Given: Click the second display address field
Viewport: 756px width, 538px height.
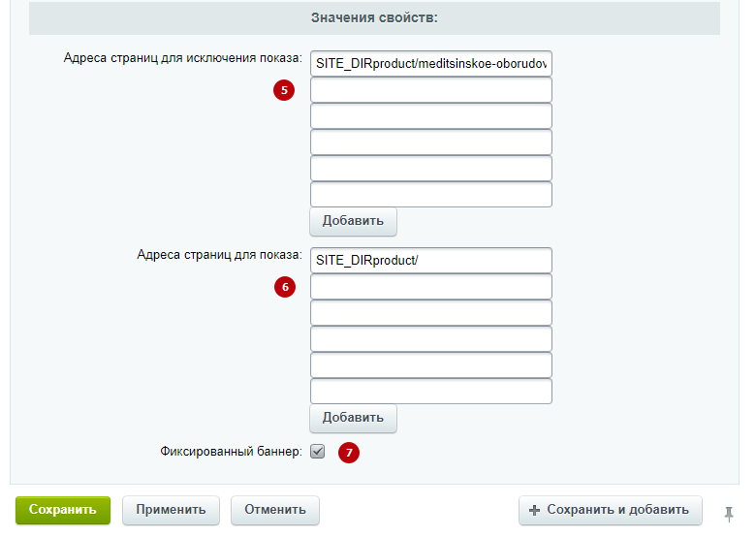Looking at the screenshot, I should 431,286.
